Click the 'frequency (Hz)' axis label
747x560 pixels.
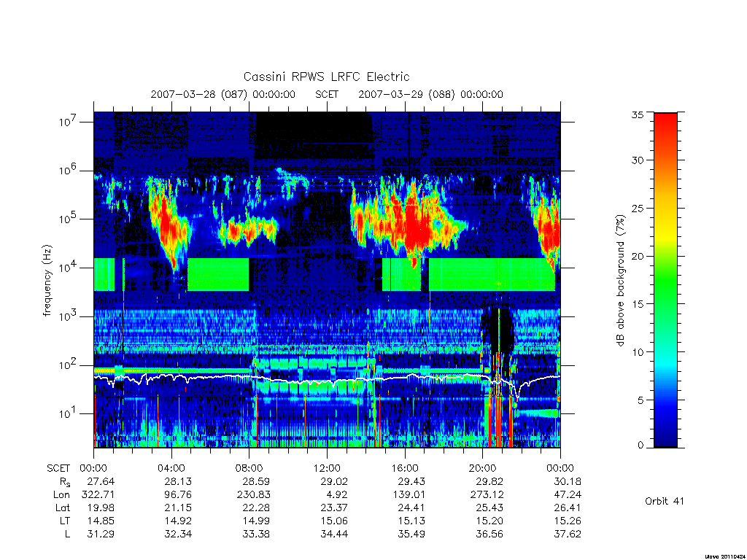click(47, 281)
